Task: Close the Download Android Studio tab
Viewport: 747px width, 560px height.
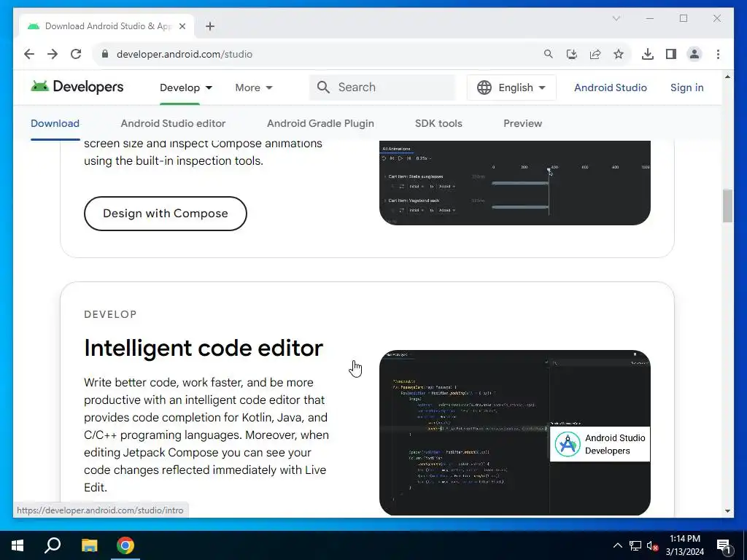Action: tap(182, 26)
